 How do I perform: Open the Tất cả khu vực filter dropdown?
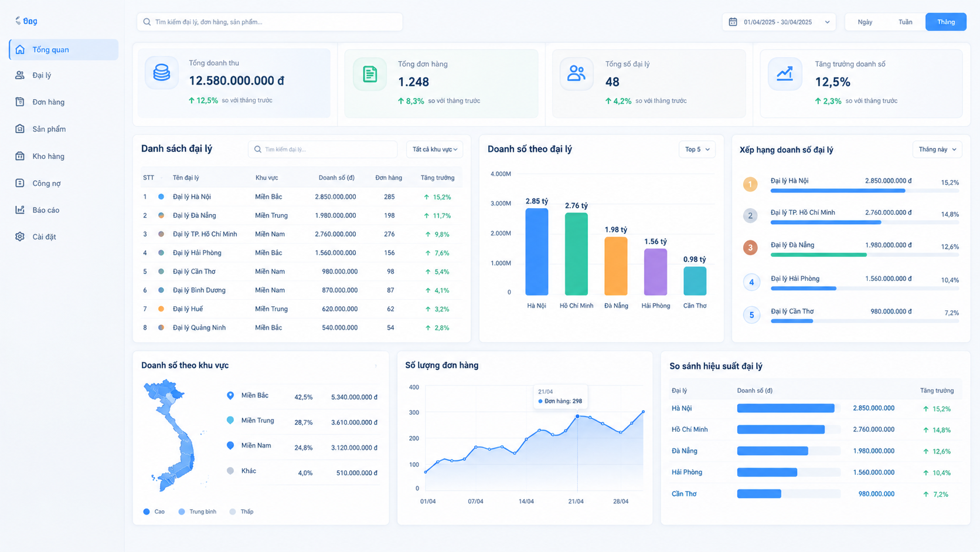point(434,150)
